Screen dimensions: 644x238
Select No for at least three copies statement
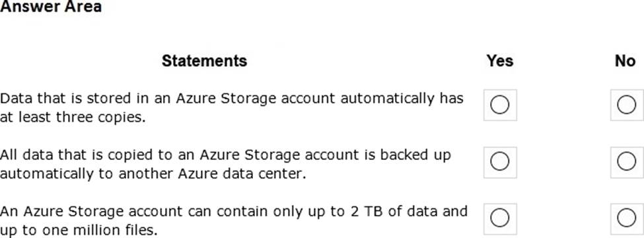627,105
